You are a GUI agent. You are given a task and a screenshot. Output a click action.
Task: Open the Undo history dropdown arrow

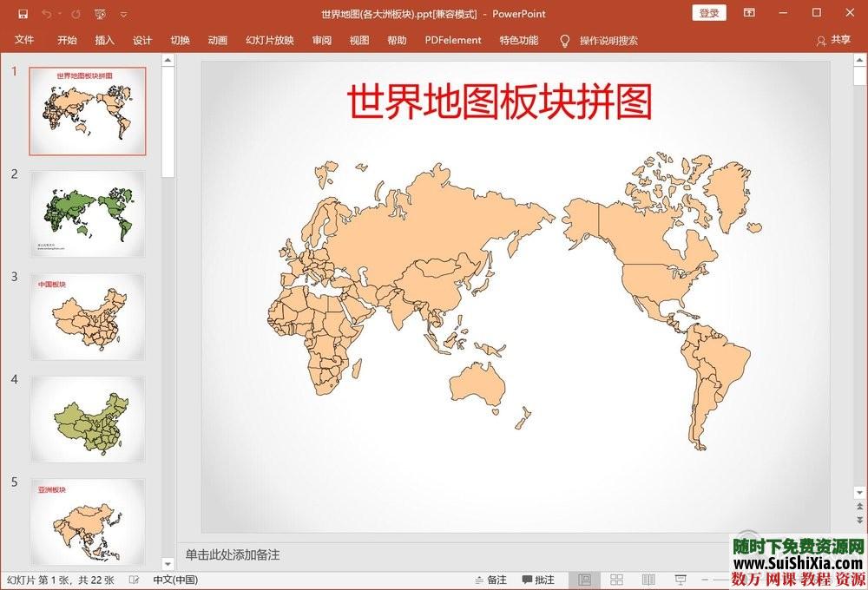tap(59, 12)
